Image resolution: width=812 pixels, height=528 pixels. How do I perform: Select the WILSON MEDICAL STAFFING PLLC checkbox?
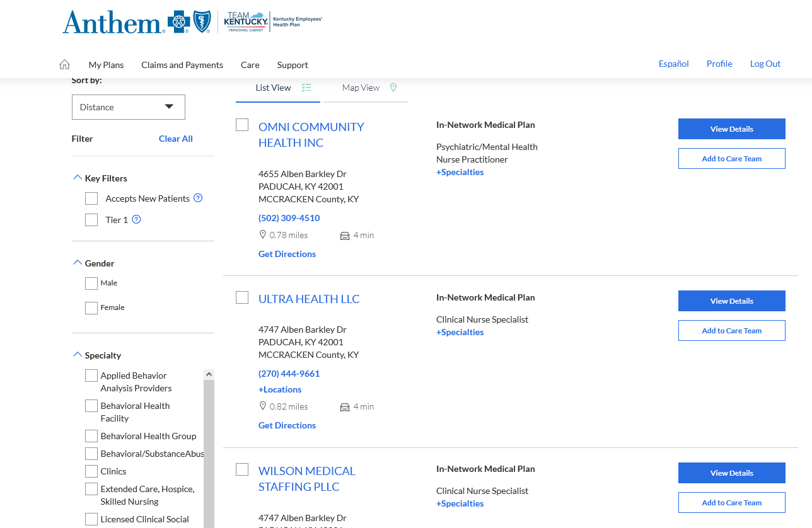[242, 469]
